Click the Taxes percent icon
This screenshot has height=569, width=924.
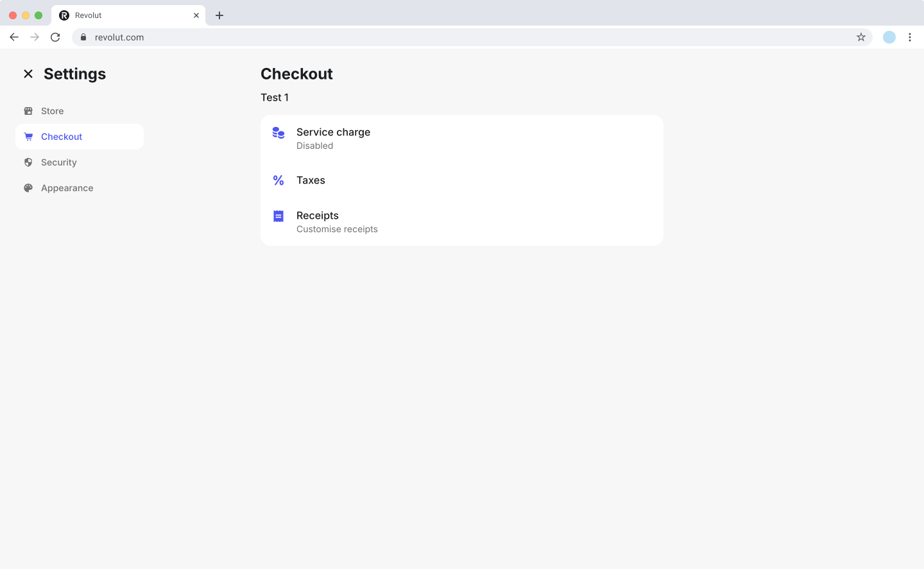[278, 180]
